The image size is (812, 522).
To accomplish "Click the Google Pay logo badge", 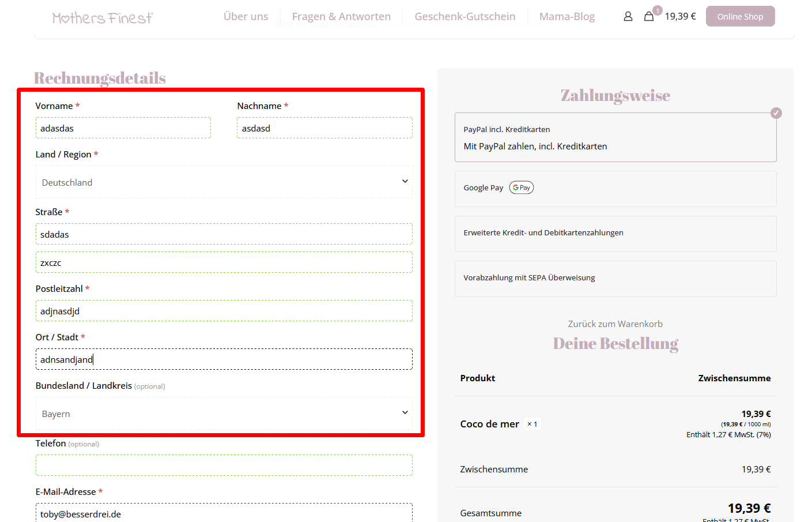I will 521,187.
